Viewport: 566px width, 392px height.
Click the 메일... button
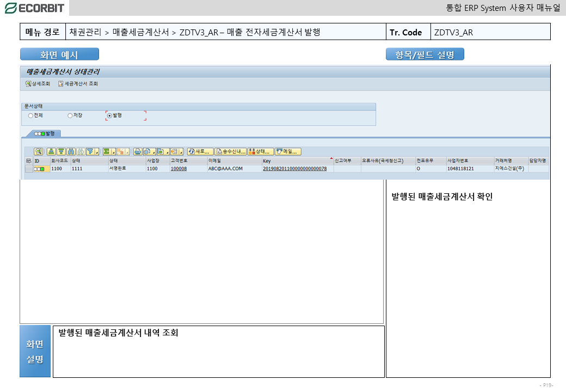[x=288, y=151]
